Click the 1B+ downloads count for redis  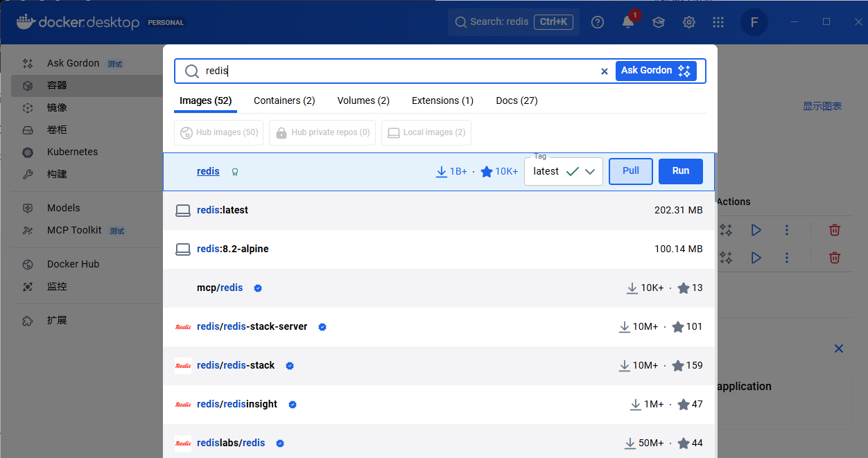pos(451,171)
